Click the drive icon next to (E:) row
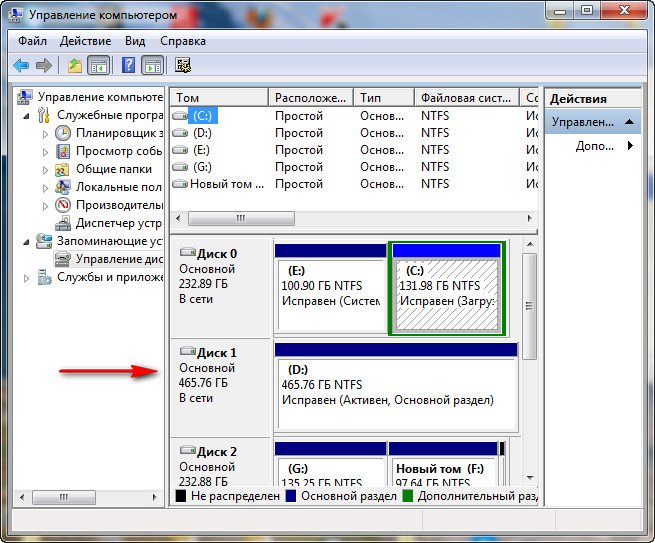 180,150
